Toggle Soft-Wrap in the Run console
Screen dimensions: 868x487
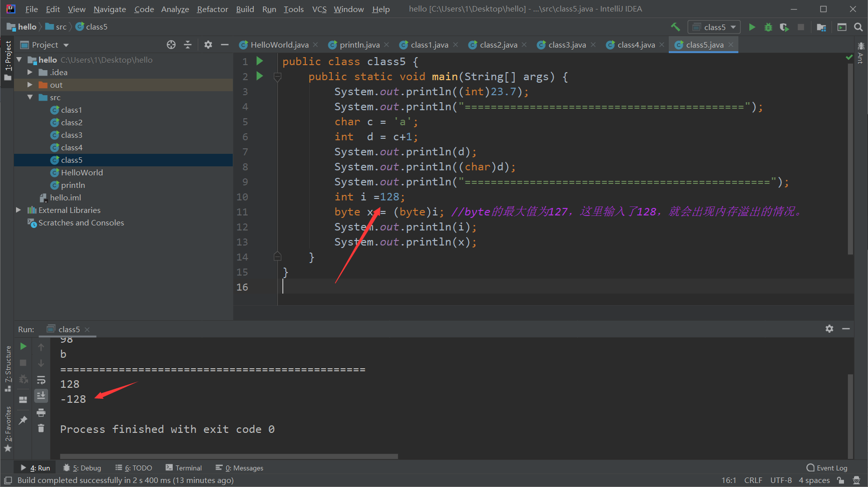(x=41, y=380)
